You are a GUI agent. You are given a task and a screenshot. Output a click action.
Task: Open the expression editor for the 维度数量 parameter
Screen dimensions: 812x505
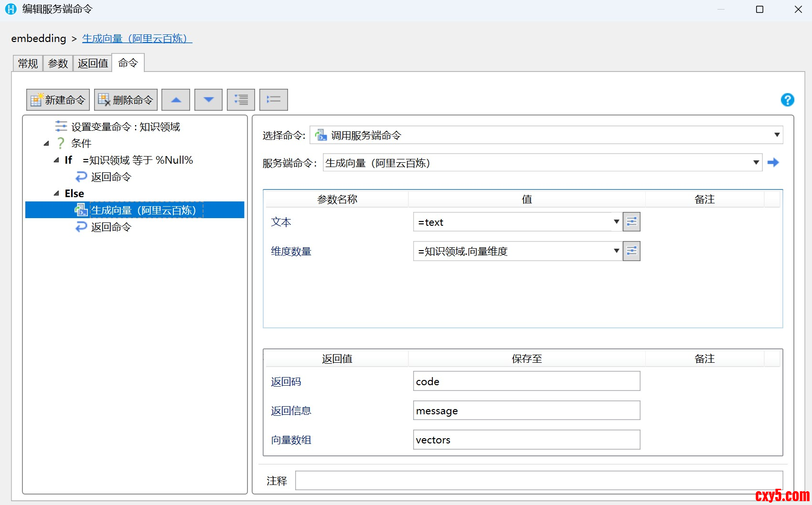pyautogui.click(x=631, y=251)
